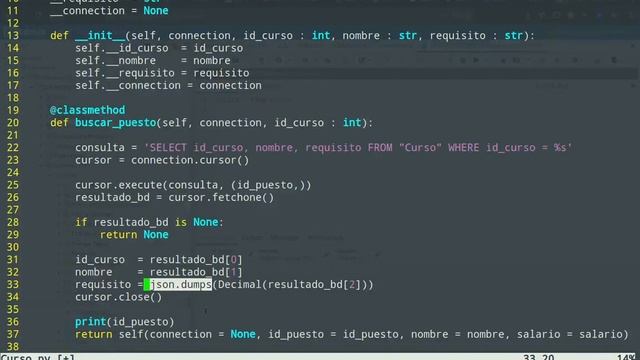Click the 'return self' statement on line 37
The image size is (640, 360).
(351, 334)
